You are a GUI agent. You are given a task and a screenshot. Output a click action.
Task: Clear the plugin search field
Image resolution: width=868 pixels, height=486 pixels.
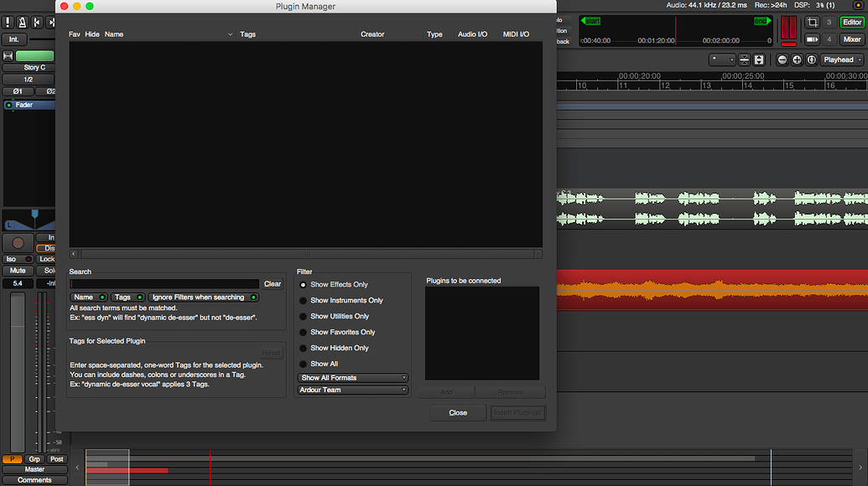coord(273,284)
